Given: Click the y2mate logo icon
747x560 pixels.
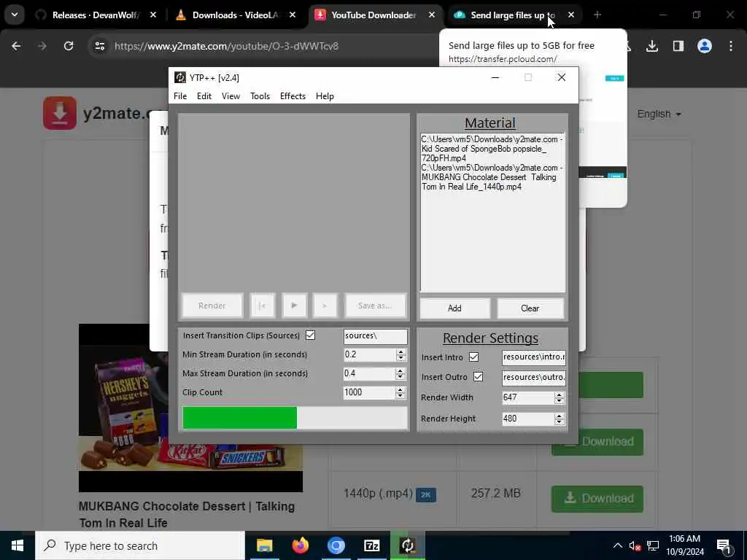Looking at the screenshot, I should pyautogui.click(x=60, y=113).
